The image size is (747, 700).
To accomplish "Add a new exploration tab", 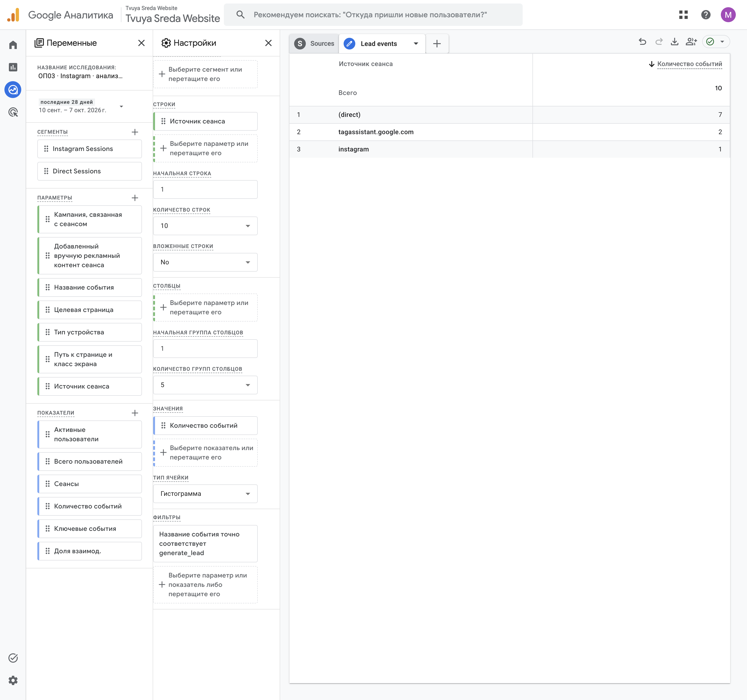I will pos(437,44).
